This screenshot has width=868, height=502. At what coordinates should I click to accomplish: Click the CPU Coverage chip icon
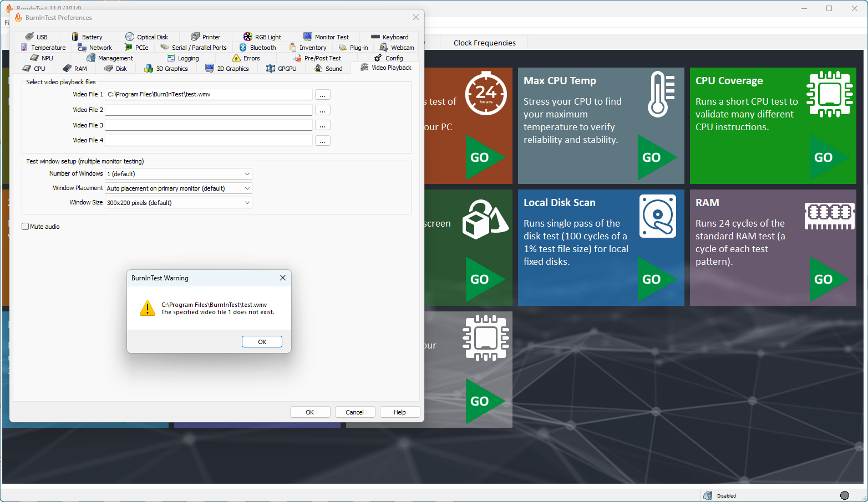pyautogui.click(x=830, y=94)
